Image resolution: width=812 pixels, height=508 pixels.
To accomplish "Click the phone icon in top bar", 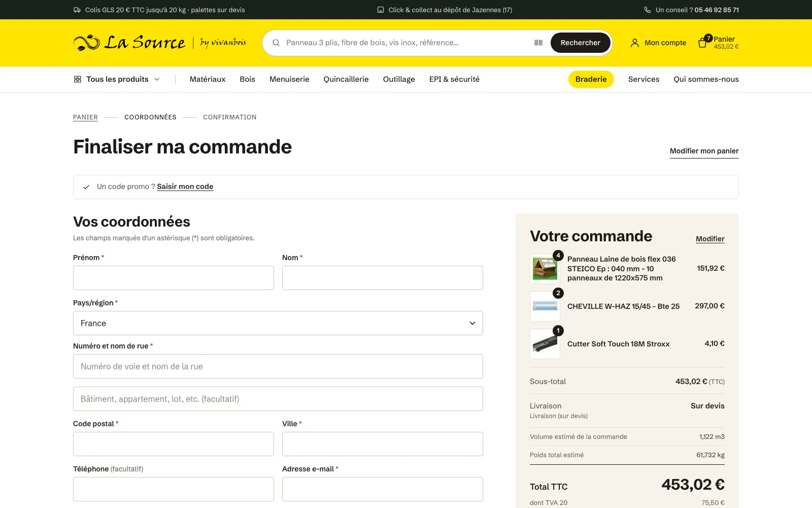I will pos(647,10).
